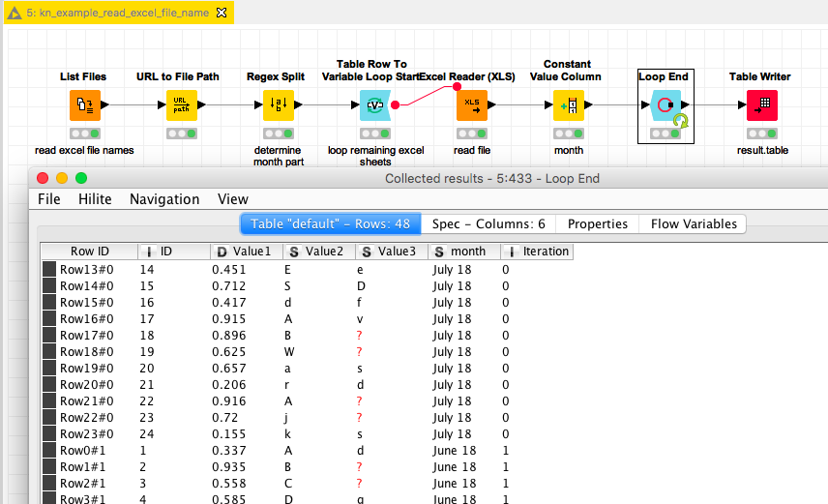Open the Hilite menu
This screenshot has height=504, width=828.
[94, 199]
